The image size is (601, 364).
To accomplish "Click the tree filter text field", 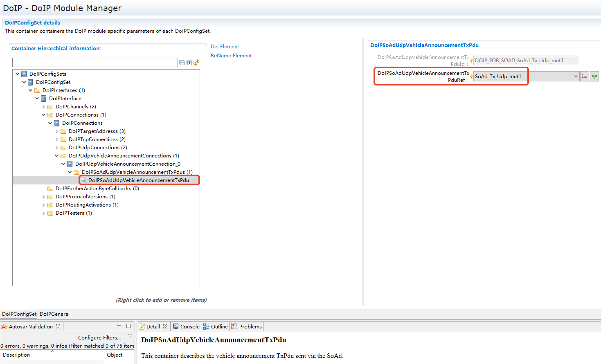I will [95, 63].
